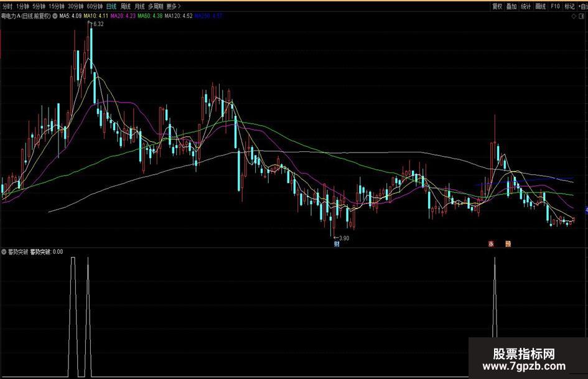Click the 6.32 high price label
The image size is (588, 379).
click(99, 24)
